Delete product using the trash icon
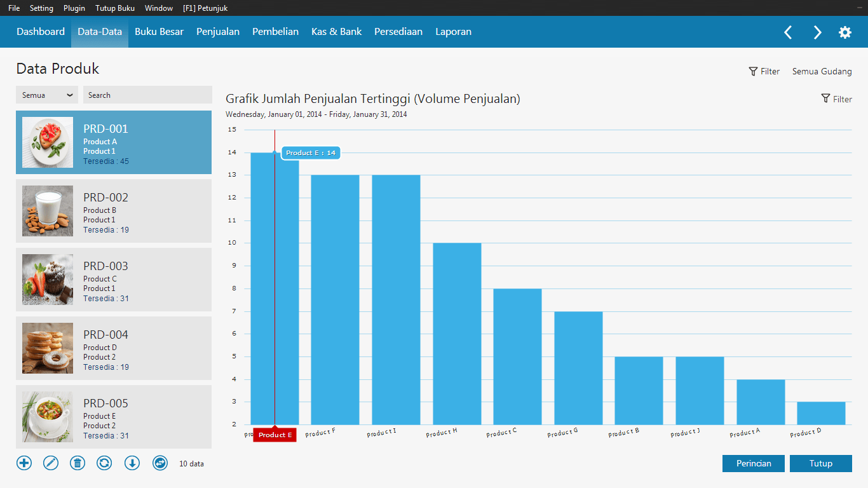Image resolution: width=868 pixels, height=488 pixels. [x=78, y=463]
